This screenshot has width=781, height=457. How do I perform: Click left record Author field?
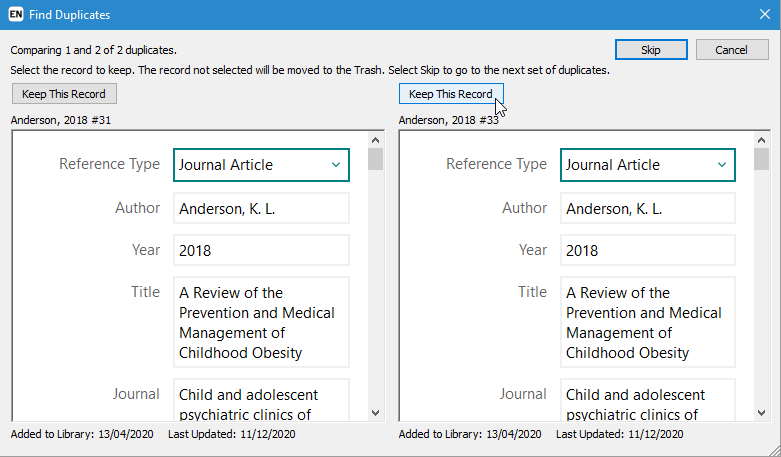pos(261,209)
